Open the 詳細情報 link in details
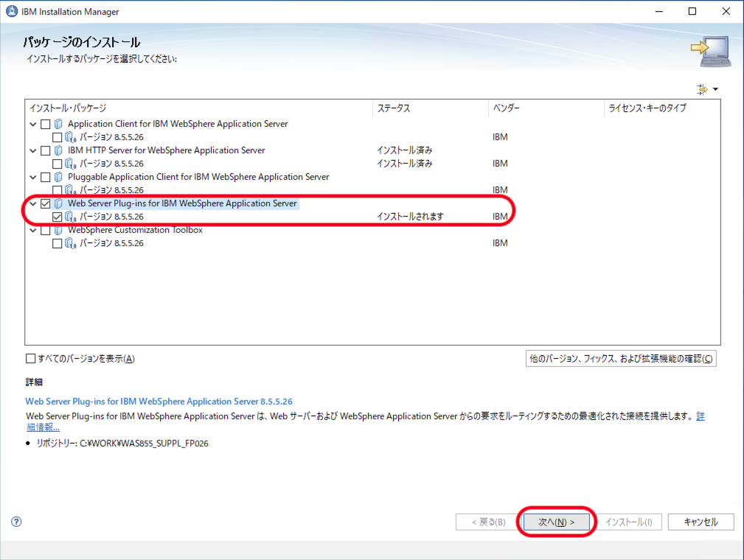This screenshot has width=744, height=560. [43, 427]
